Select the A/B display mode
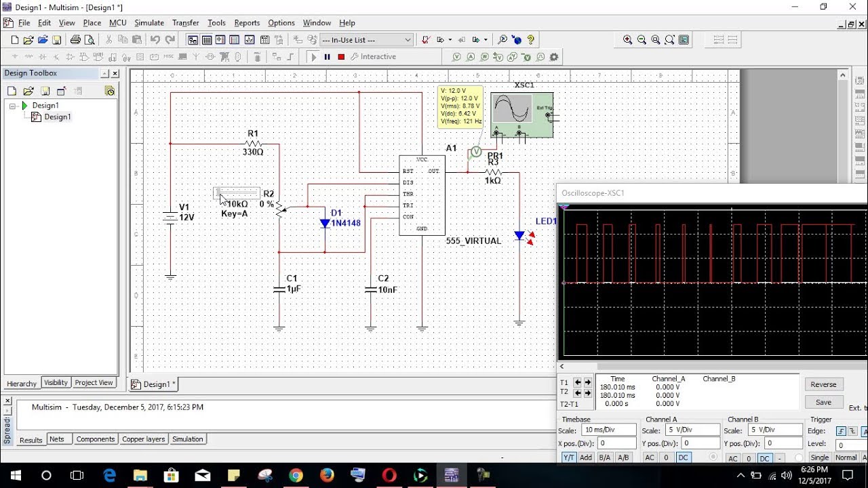 [623, 457]
